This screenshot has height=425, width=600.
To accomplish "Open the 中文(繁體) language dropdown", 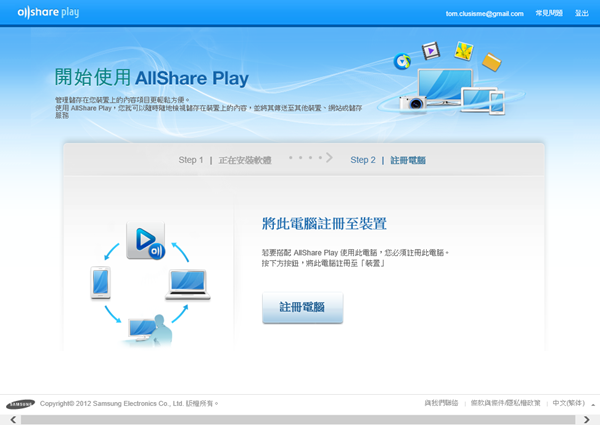I will click(x=574, y=403).
